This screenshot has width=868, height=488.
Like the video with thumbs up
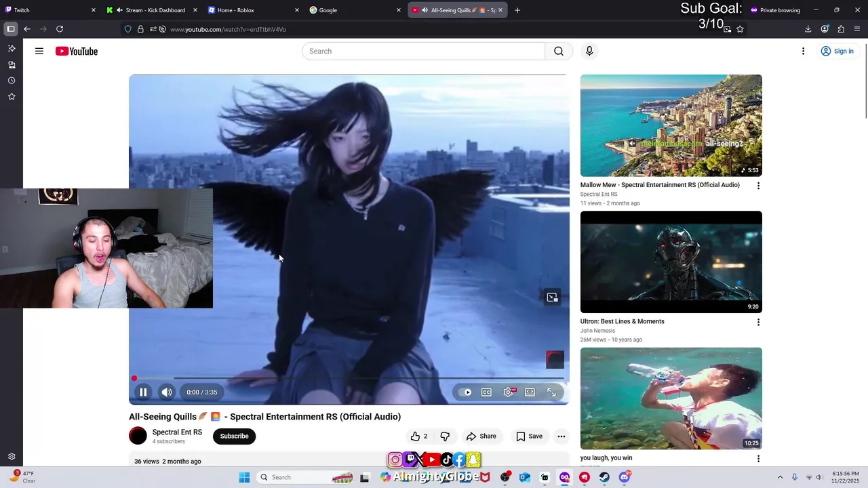[419, 436]
